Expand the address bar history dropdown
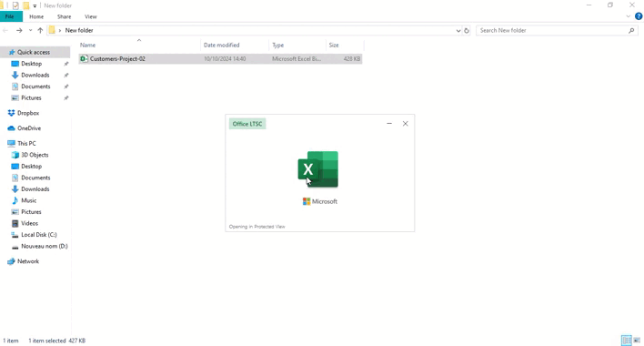The height and width of the screenshot is (346, 644). [458, 30]
